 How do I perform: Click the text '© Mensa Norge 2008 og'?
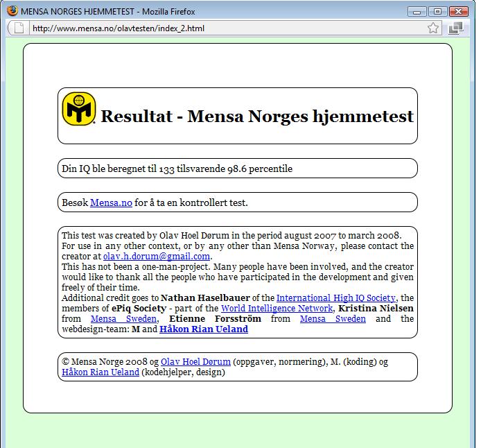point(110,362)
